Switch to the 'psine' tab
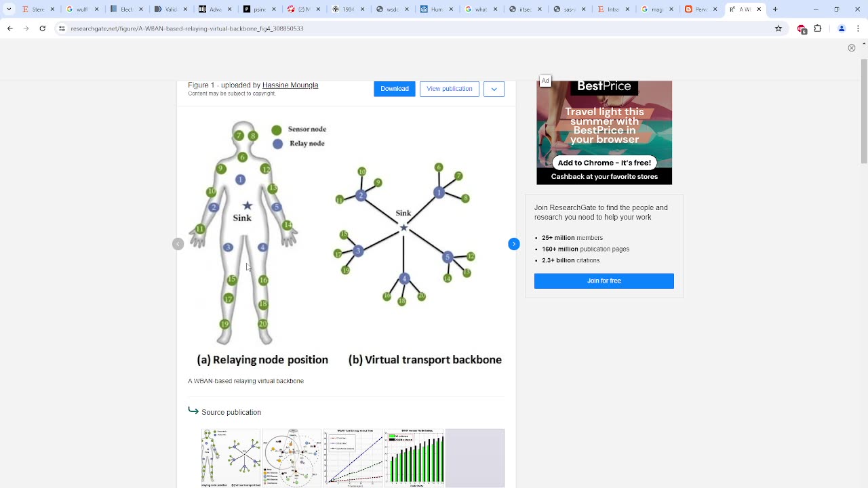868x488 pixels. [x=258, y=9]
